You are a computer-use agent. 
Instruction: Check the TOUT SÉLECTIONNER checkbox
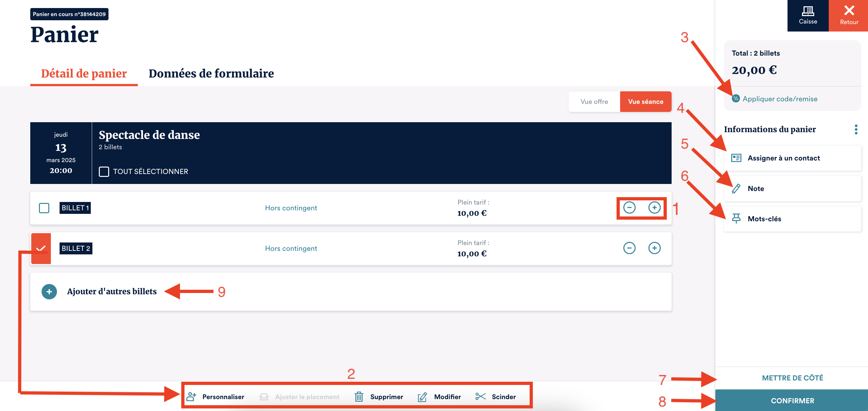(x=104, y=171)
